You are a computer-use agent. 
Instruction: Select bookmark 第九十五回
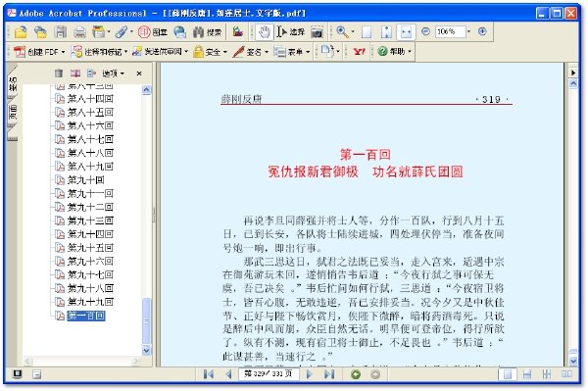tap(90, 247)
